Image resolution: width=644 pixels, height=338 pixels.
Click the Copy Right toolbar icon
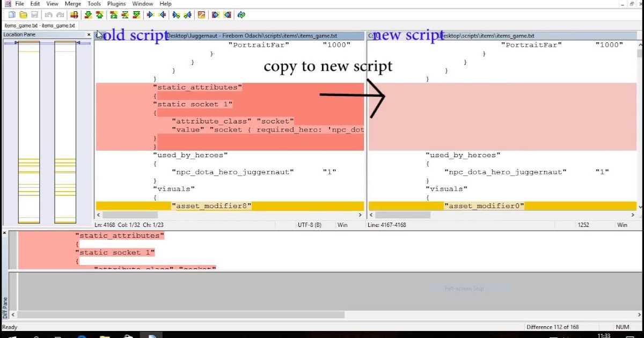[150, 15]
